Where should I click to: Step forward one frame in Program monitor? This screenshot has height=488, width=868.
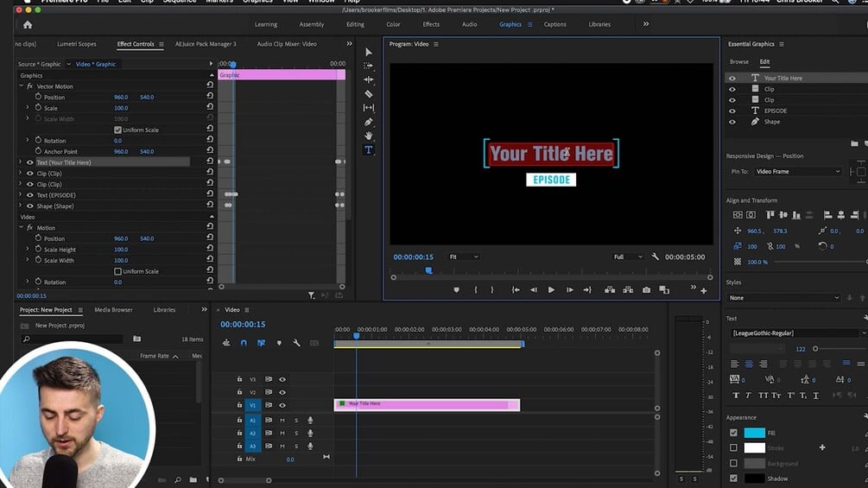(570, 290)
